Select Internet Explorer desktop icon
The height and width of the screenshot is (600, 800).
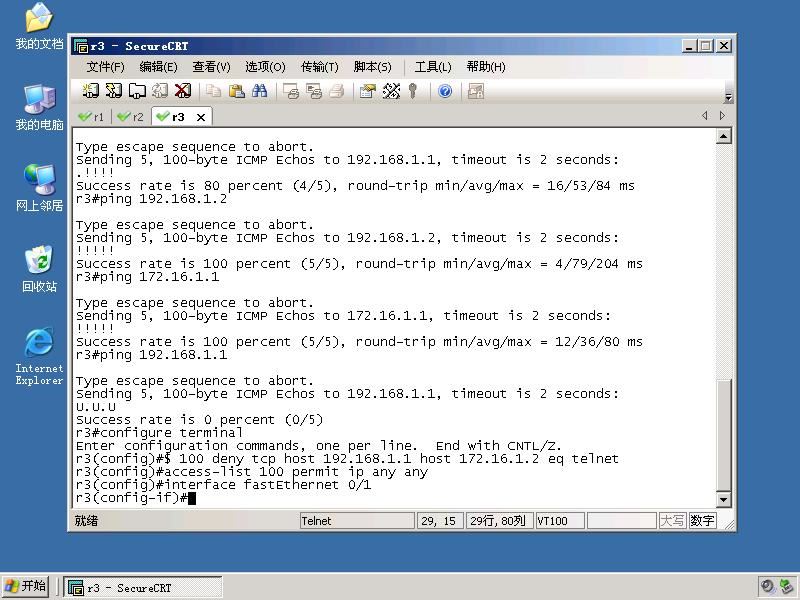pyautogui.click(x=39, y=356)
